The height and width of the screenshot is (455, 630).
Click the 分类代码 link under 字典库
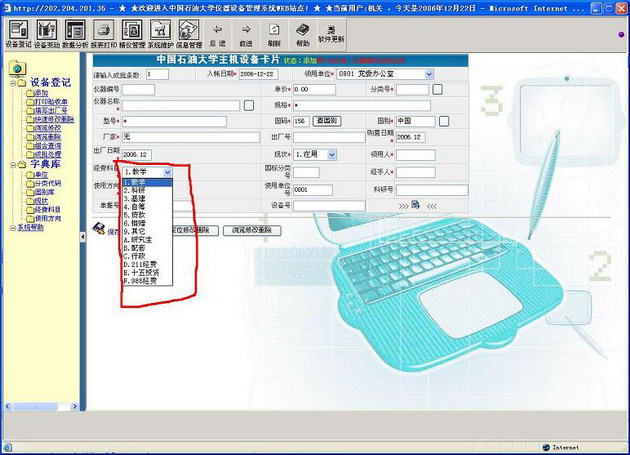[46, 183]
